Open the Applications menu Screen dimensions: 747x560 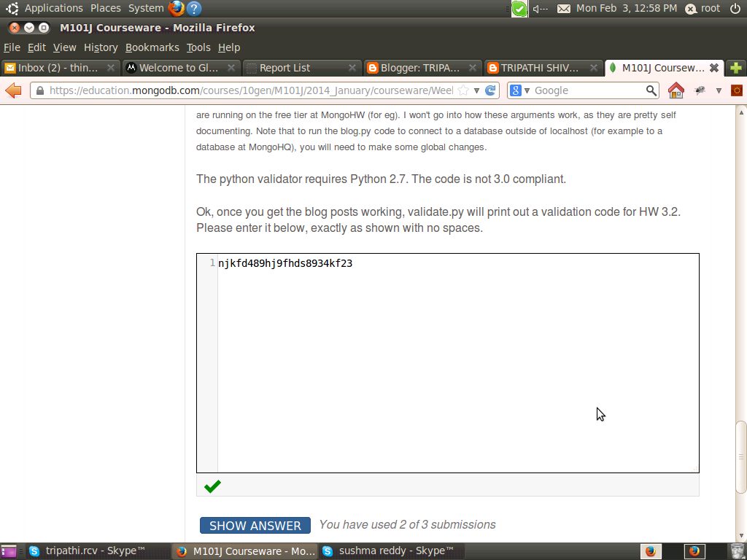pos(53,8)
